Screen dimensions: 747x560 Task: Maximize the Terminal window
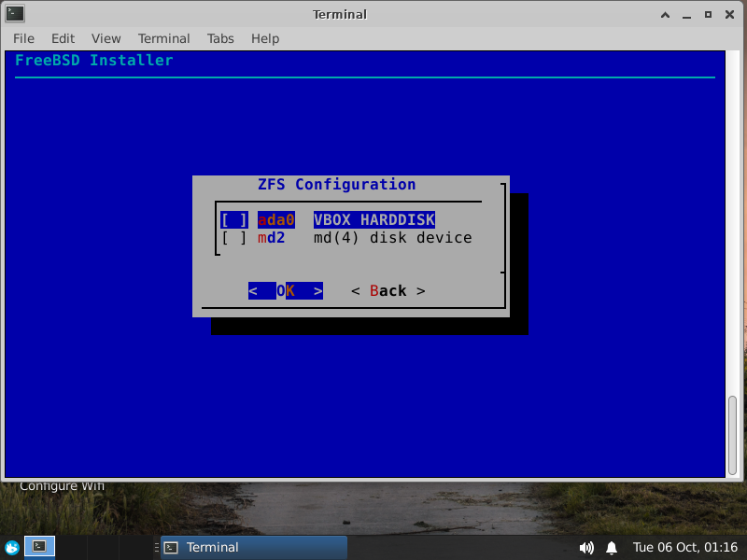(708, 15)
